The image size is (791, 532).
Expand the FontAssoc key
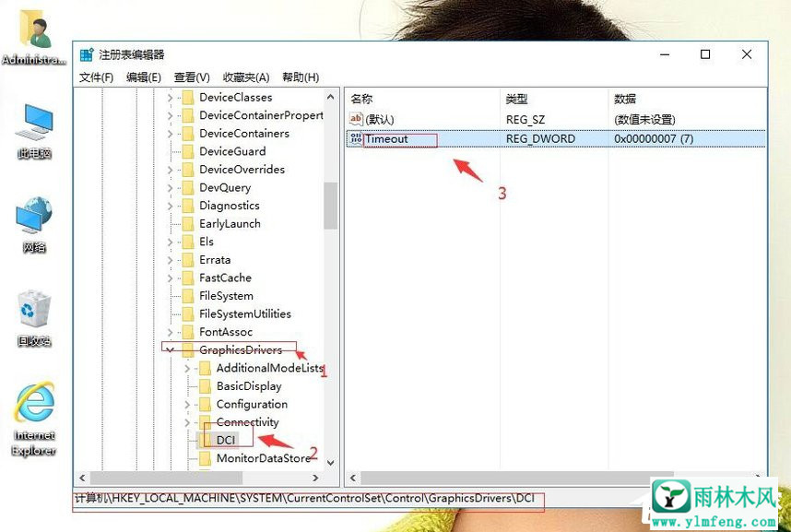(x=170, y=332)
